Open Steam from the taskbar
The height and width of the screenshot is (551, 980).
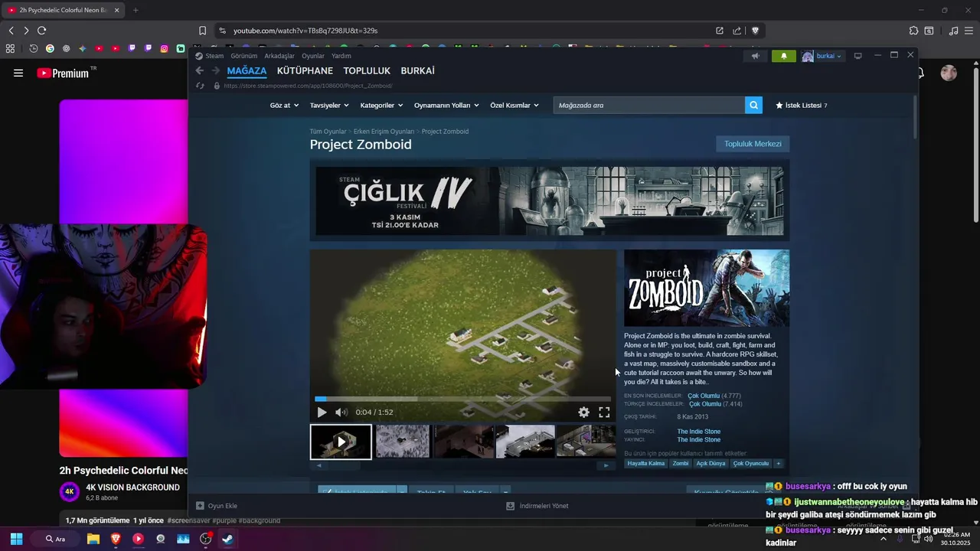pyautogui.click(x=227, y=539)
